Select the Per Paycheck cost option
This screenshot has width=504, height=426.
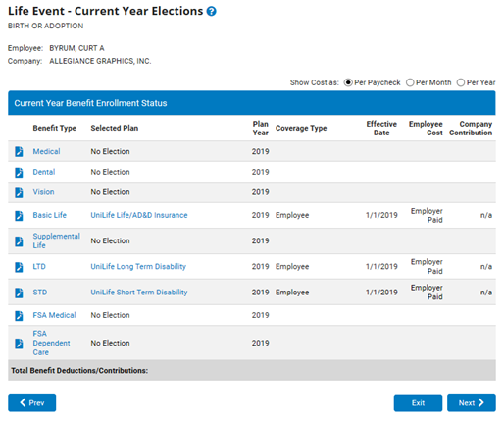point(348,82)
